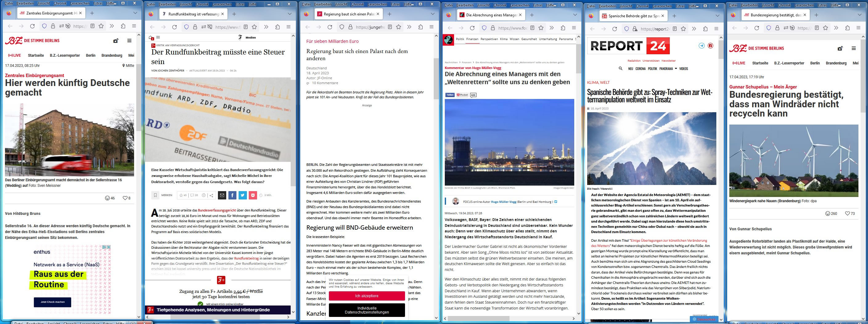Click the heart count 8 on Einbürgerungsamt article
Viewport: 868px width, 324px height.
pos(126,198)
